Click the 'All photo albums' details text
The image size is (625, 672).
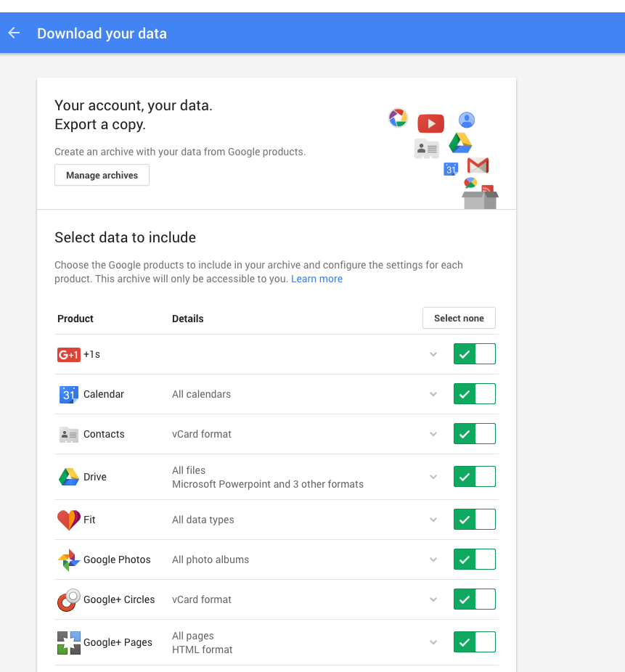coord(211,560)
